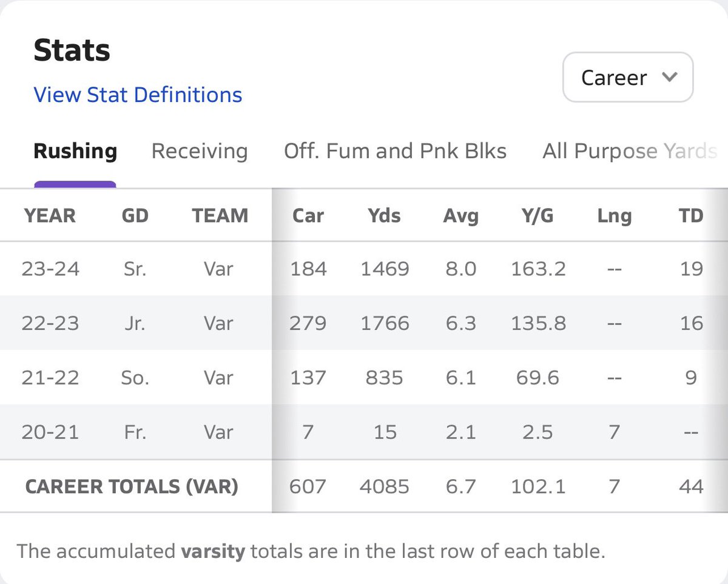Click the TD column header
Image resolution: width=728 pixels, height=584 pixels.
690,215
